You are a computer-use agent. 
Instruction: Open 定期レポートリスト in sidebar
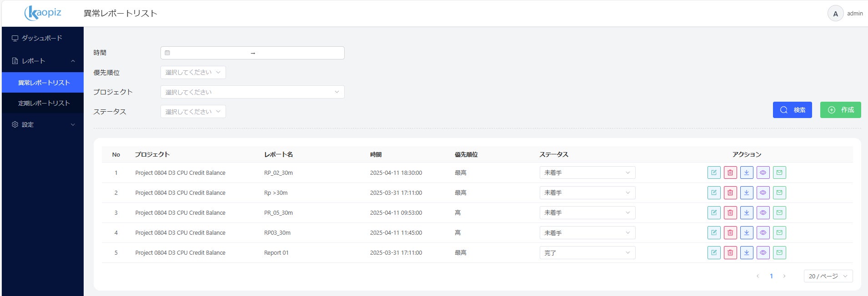click(x=43, y=103)
